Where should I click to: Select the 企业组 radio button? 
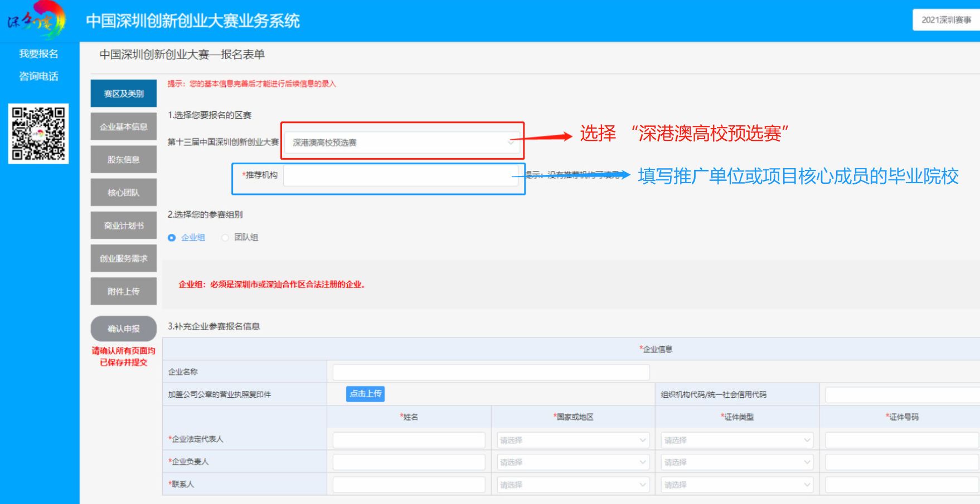[x=172, y=238]
